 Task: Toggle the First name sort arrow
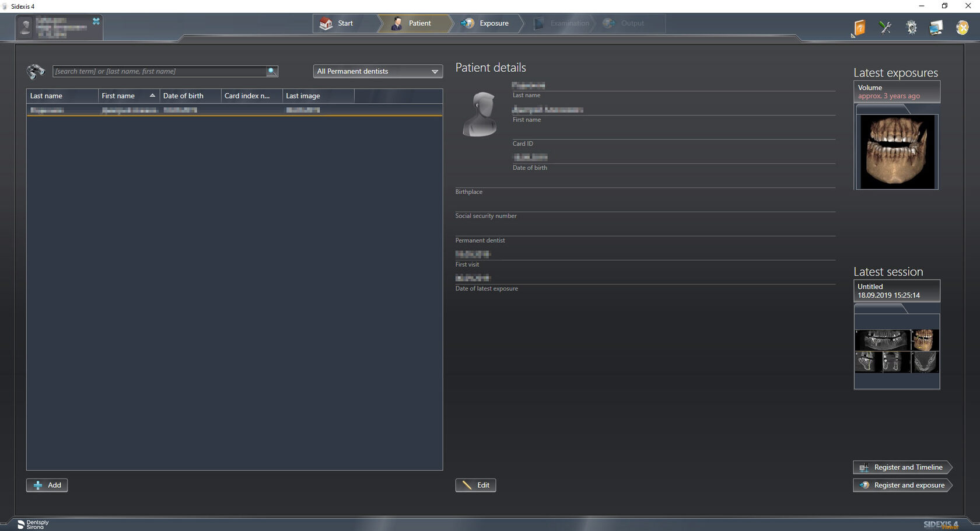click(x=152, y=96)
